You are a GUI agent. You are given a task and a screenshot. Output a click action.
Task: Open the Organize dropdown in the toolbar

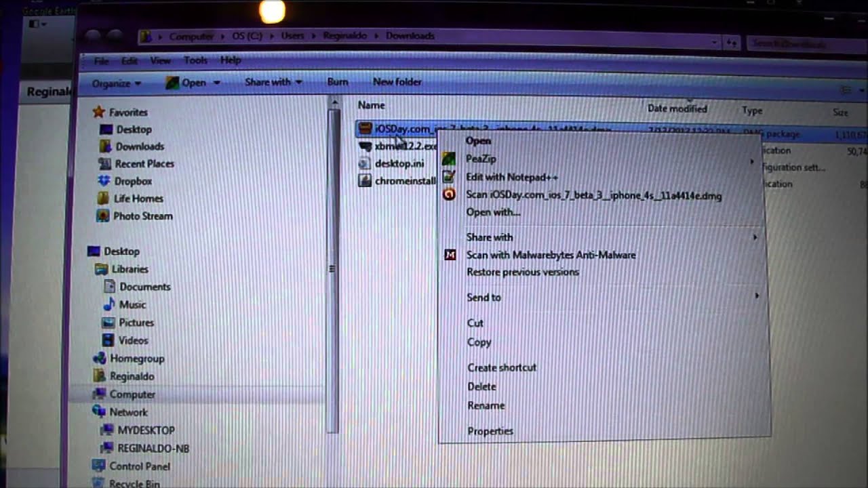point(117,83)
